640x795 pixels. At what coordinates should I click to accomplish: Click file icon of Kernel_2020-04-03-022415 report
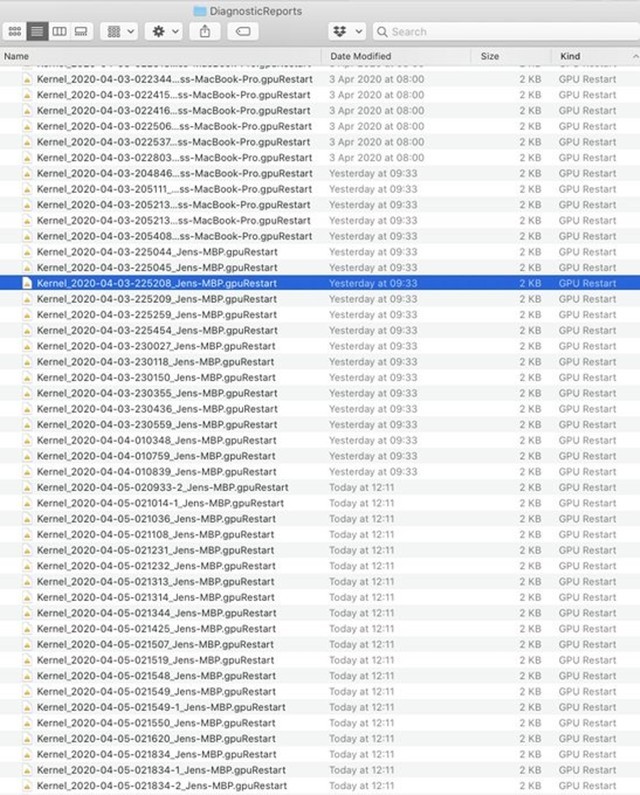pos(27,95)
